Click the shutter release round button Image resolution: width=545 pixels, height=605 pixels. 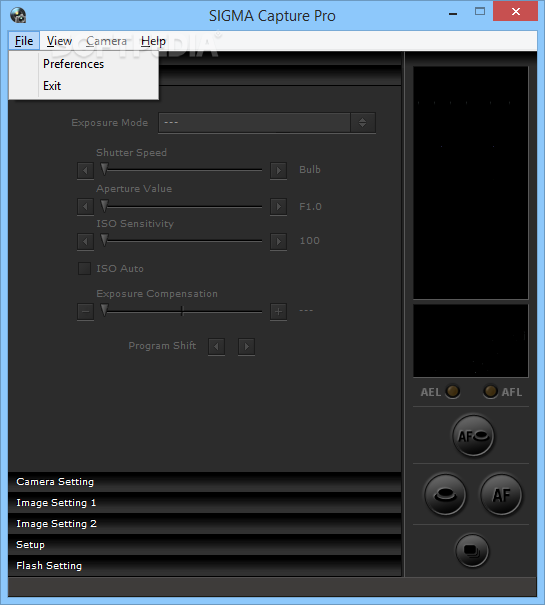[445, 495]
